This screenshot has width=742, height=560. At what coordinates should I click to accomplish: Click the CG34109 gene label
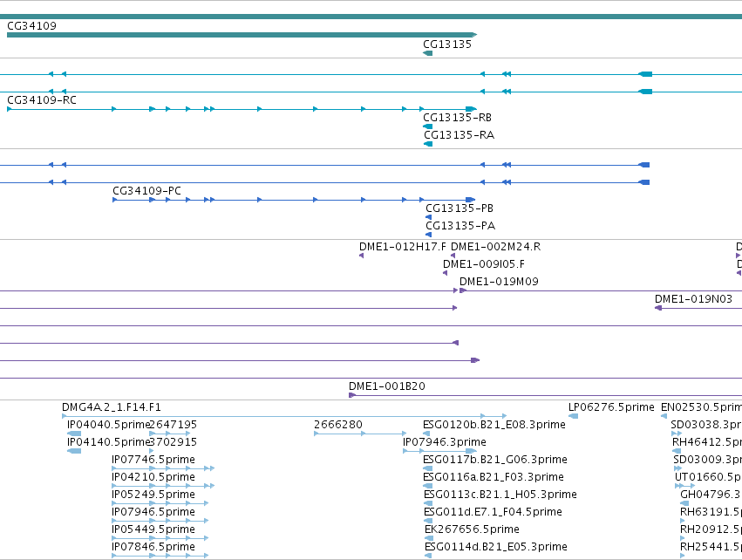(x=31, y=26)
